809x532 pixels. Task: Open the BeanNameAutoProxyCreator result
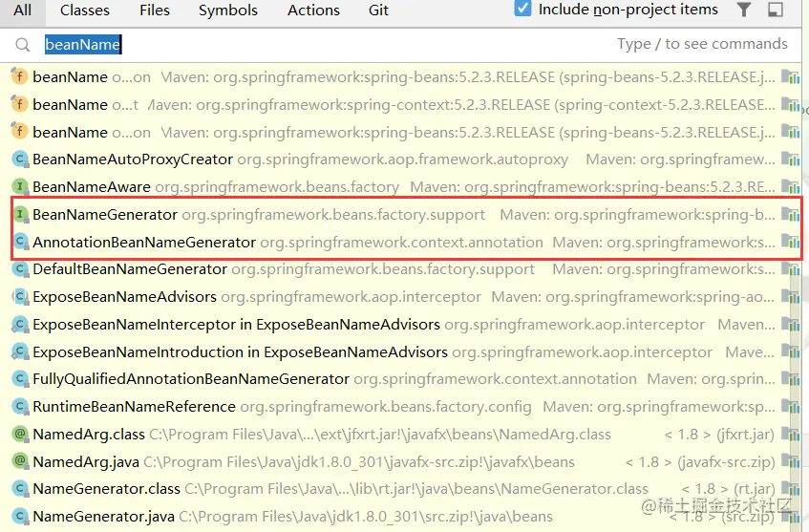400,160
